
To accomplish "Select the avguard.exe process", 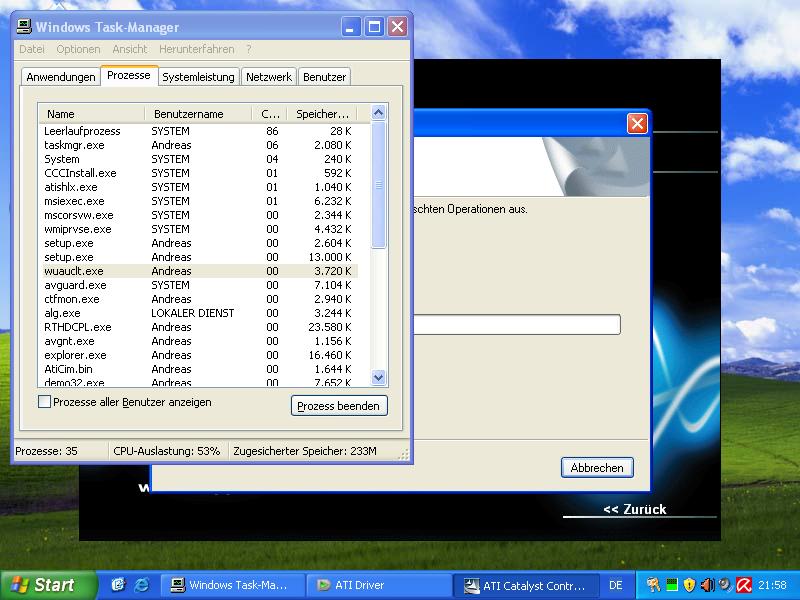I will pos(198,285).
